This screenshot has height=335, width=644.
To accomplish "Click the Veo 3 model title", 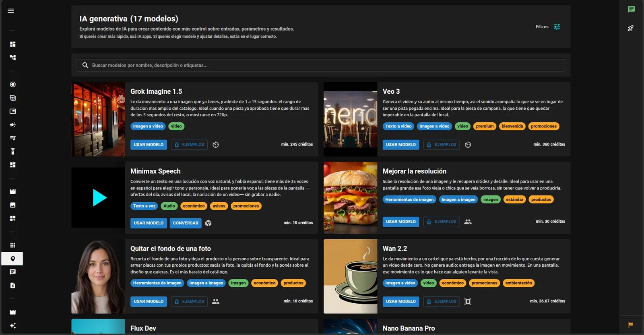I will (391, 92).
